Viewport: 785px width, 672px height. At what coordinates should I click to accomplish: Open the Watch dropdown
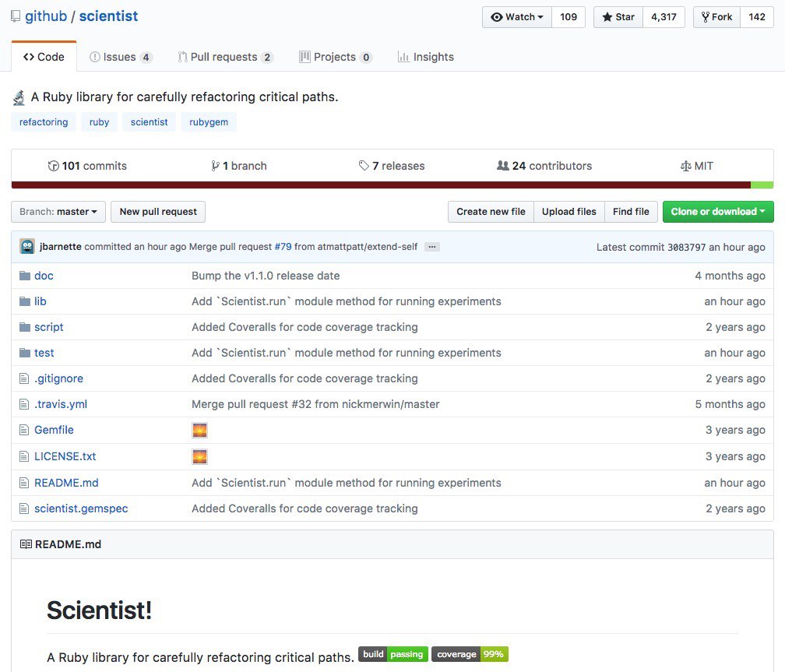517,17
